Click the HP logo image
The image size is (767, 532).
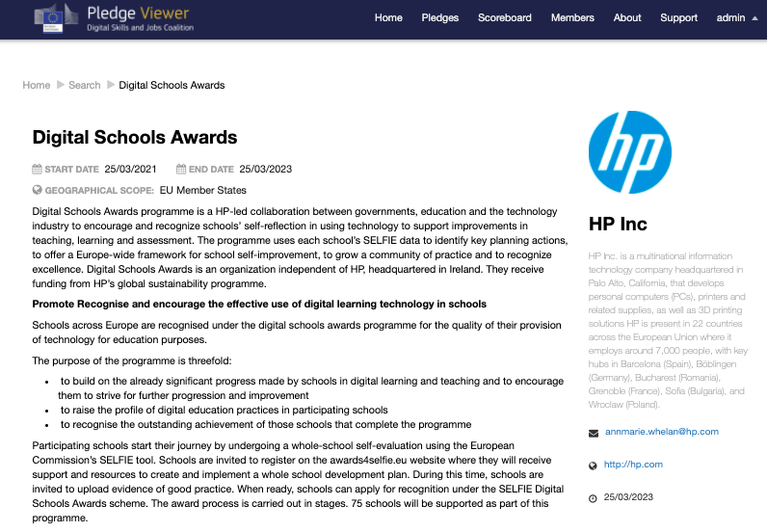[x=630, y=152]
